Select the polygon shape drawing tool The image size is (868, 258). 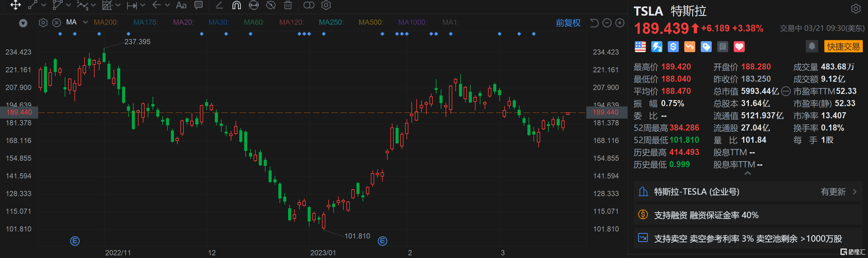click(x=57, y=5)
